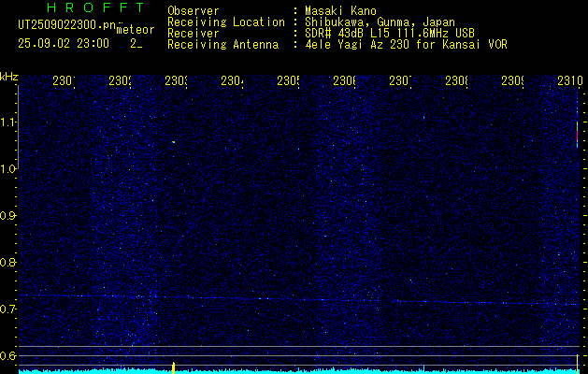Select 'SDR# 43dB L15 111.6MHz USB' value
588x374 pixels.
point(390,34)
